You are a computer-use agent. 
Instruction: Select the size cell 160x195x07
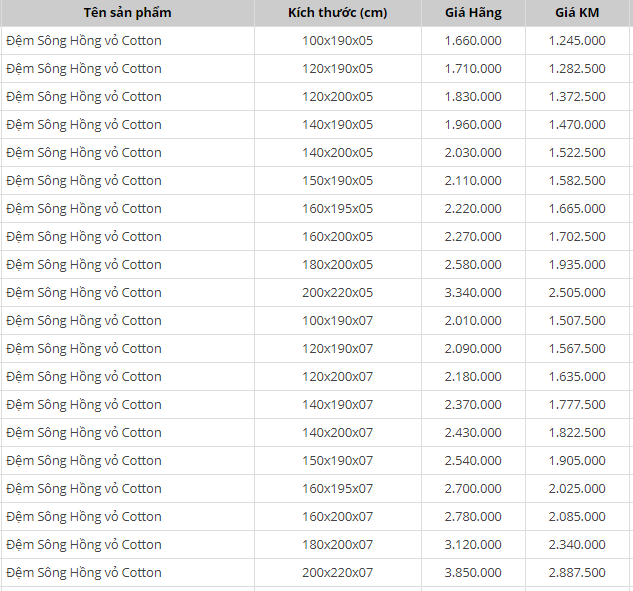coord(337,489)
